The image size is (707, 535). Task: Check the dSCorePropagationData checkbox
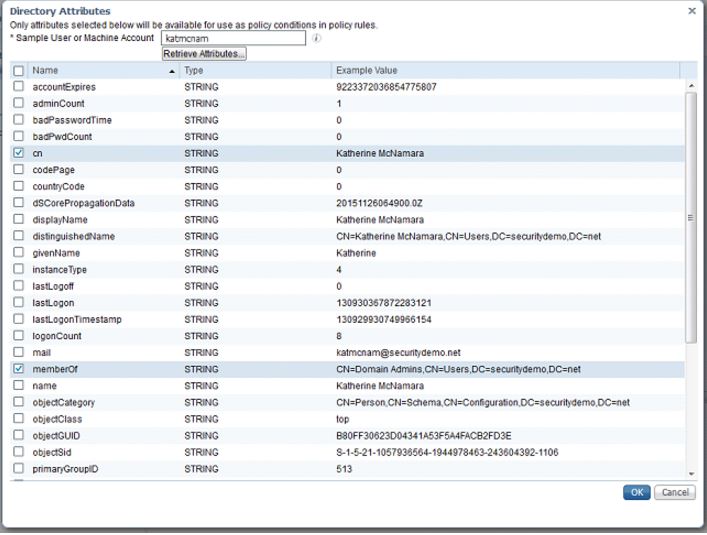pyautogui.click(x=18, y=203)
